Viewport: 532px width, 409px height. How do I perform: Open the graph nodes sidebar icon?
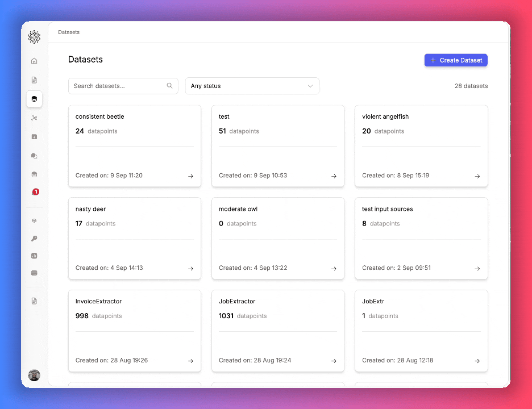pos(34,118)
